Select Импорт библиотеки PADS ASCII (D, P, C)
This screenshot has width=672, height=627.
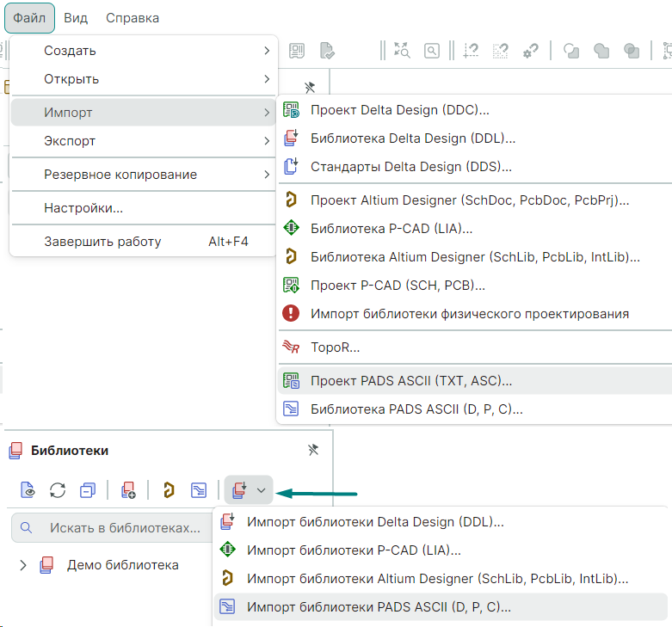tap(379, 607)
